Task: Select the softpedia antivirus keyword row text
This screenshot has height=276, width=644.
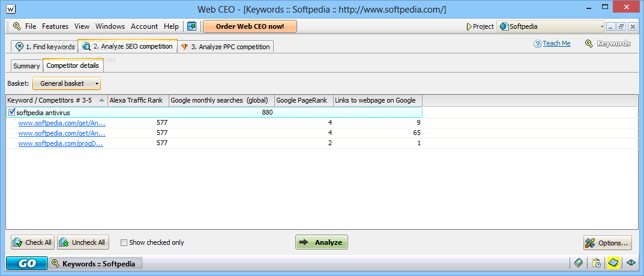Action: [43, 113]
